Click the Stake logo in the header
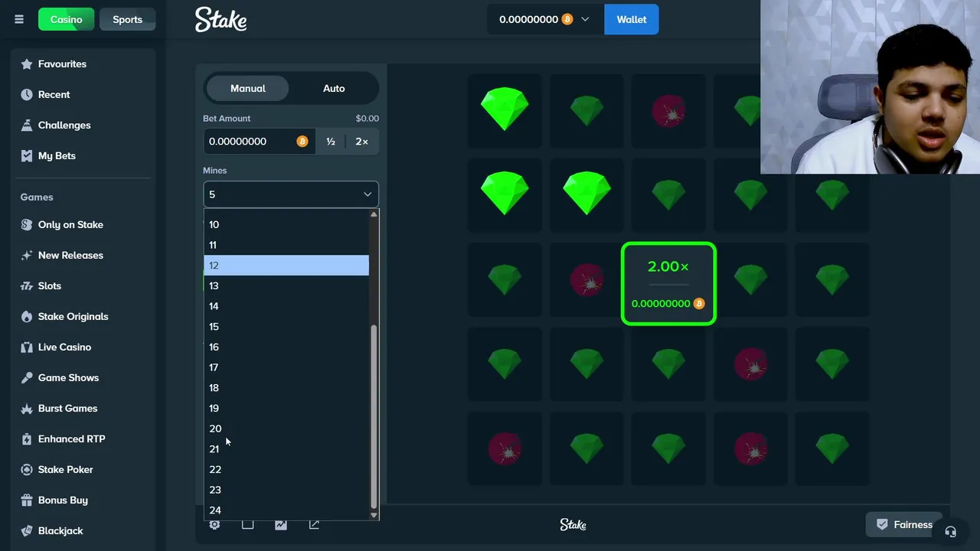 click(220, 19)
